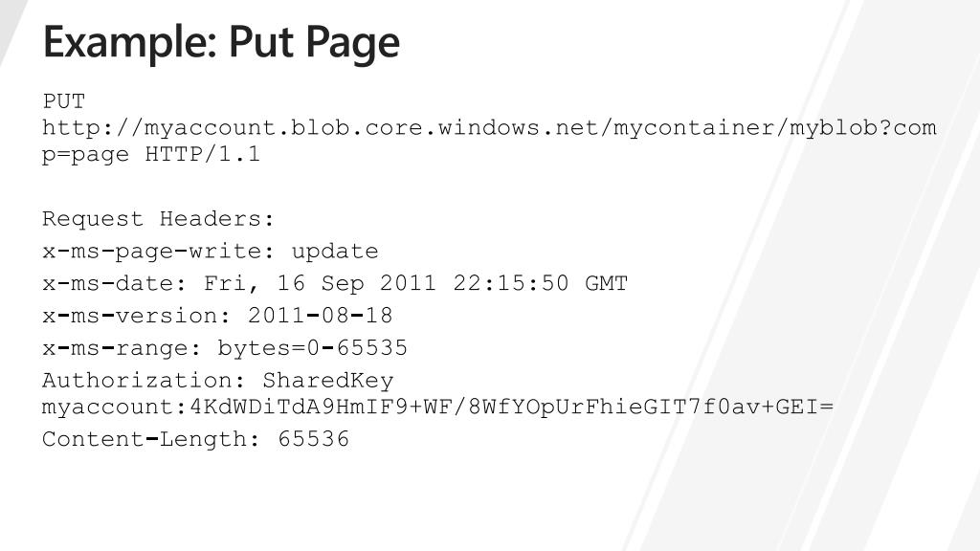980x551 pixels.
Task: Click the SharedKey scheme text
Action: coord(328,381)
